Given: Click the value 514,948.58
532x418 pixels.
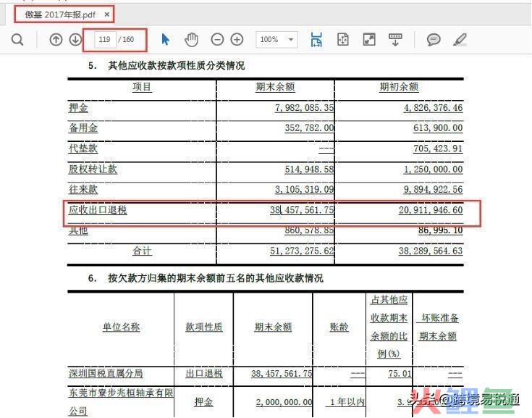Looking at the screenshot, I should click(310, 169).
